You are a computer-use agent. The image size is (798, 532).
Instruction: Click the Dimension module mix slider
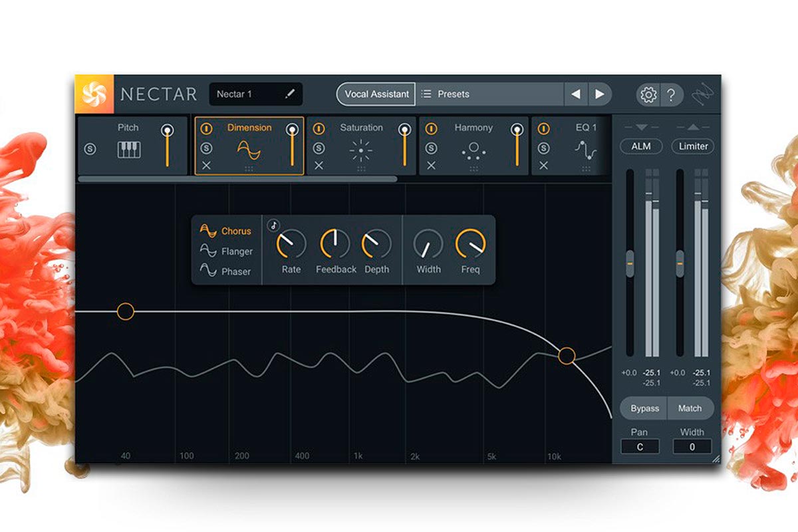pyautogui.click(x=291, y=145)
